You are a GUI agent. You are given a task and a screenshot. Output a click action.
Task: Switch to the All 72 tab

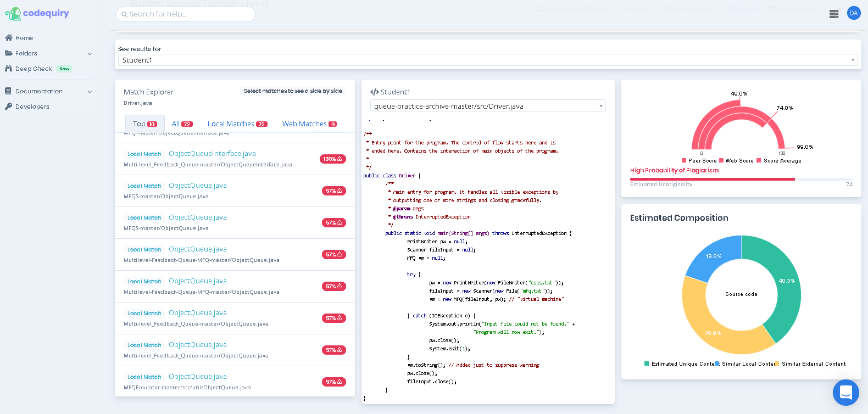point(182,124)
